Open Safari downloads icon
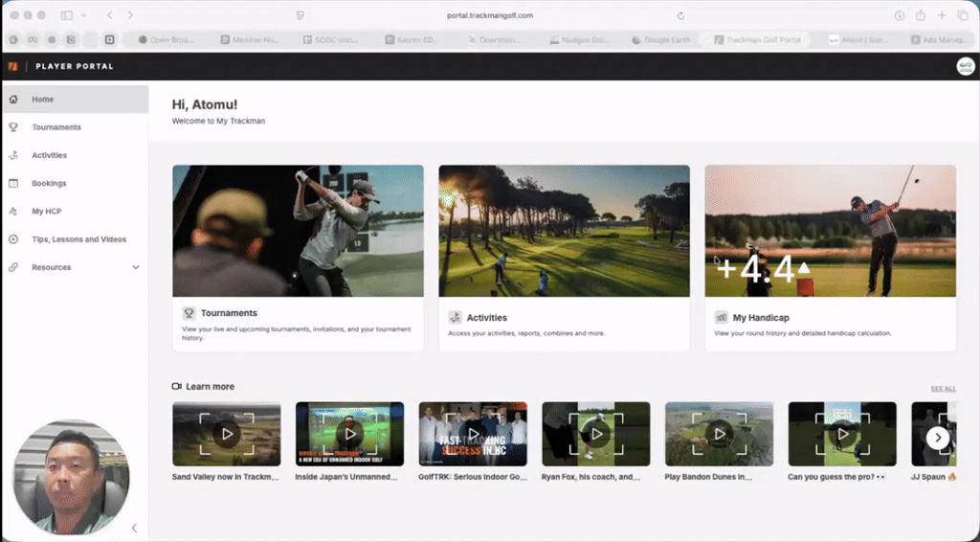The width and height of the screenshot is (980, 542). click(x=900, y=15)
